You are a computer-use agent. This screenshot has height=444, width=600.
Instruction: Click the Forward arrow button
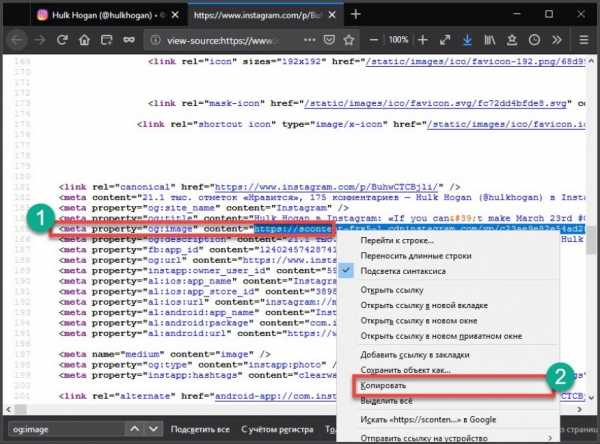(x=40, y=40)
